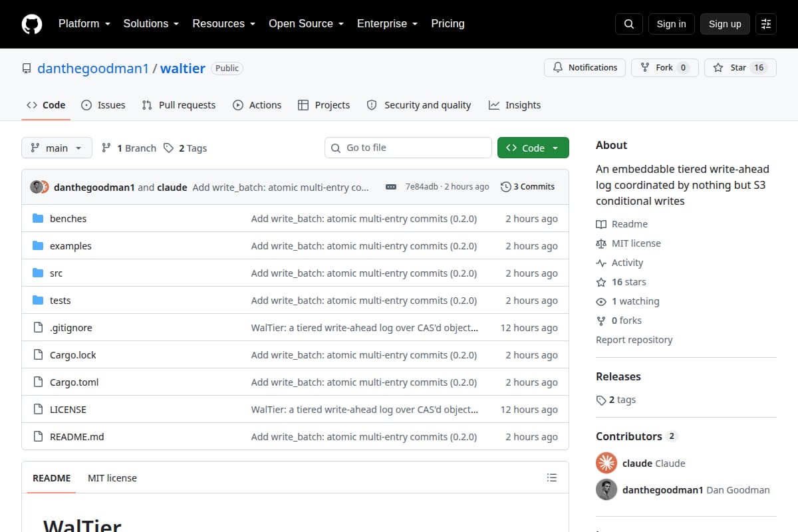Switch to the Pull requests tab
798x532 pixels.
[179, 105]
